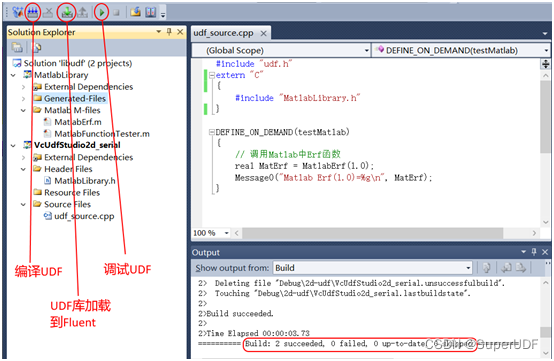
Task: Close the Output panel
Action: [x=545, y=252]
